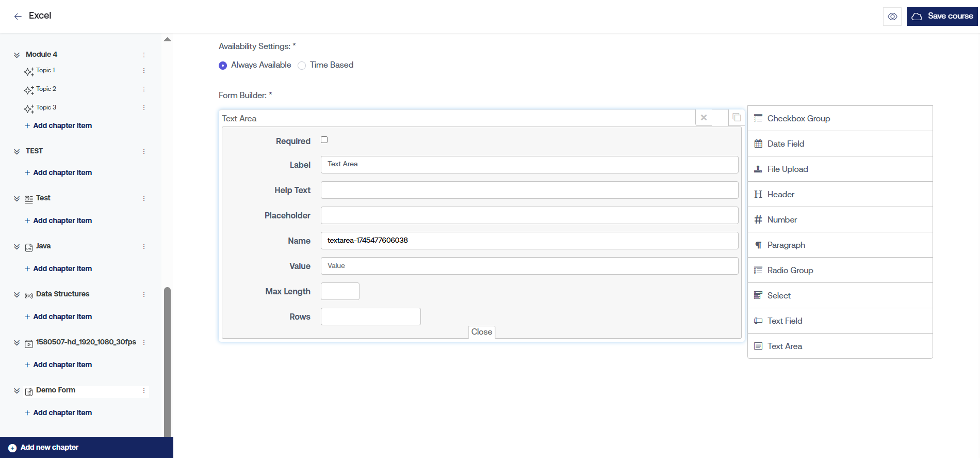The image size is (980, 458).
Task: Click the copy icon on Text Area field
Action: [737, 118]
